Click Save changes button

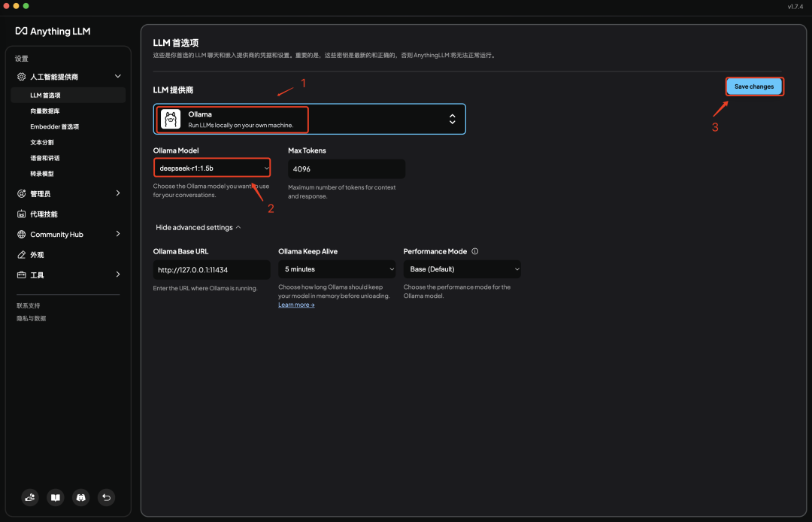754,86
